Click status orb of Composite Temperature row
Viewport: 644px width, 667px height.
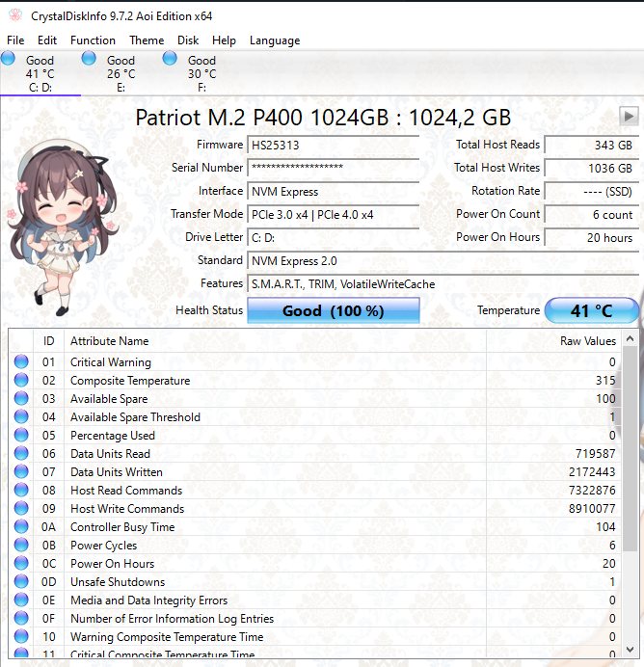click(x=21, y=380)
